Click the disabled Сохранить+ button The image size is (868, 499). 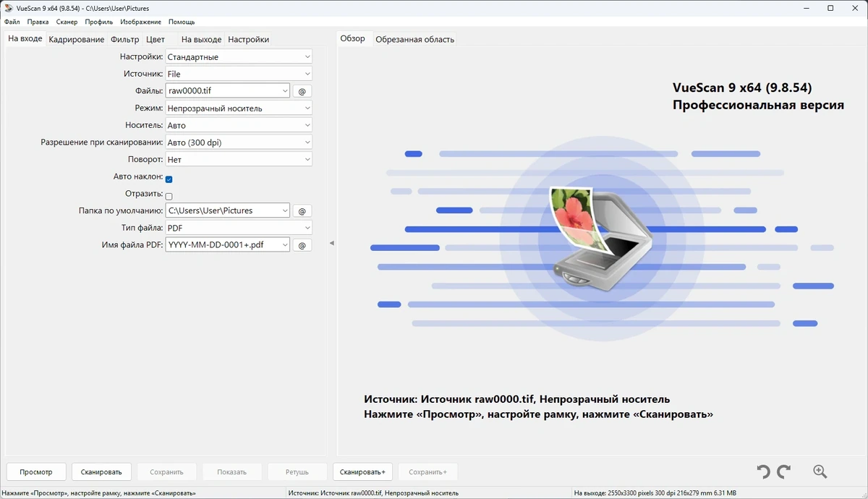(427, 472)
